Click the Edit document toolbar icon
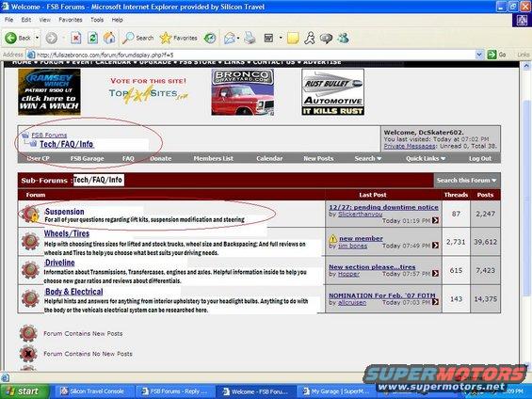Image resolution: width=532 pixels, height=399 pixels. (268, 38)
